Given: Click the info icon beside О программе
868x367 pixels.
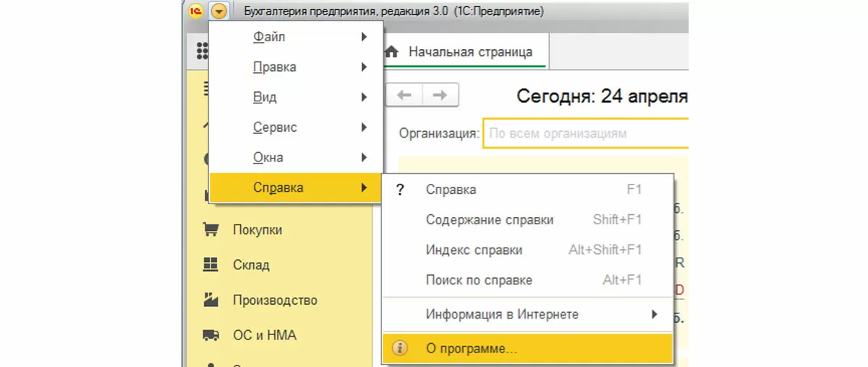Looking at the screenshot, I should tap(399, 348).
